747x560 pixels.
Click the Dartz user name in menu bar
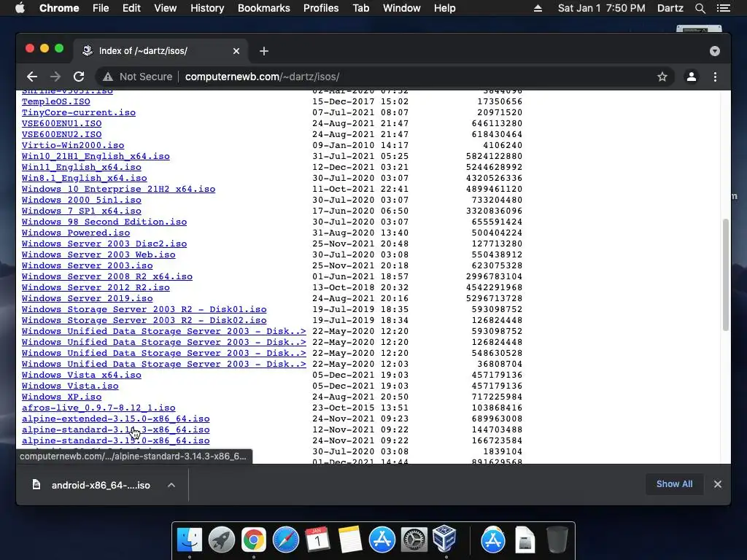670,8
